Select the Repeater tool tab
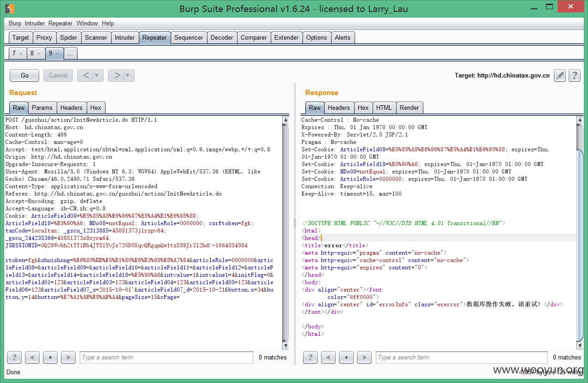The width and height of the screenshot is (588, 383). click(x=154, y=37)
